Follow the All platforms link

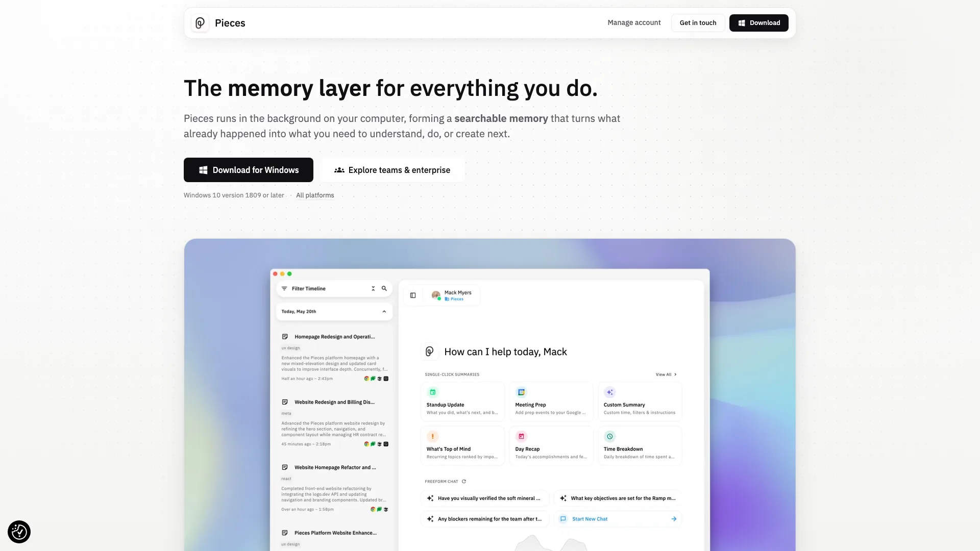pos(315,195)
